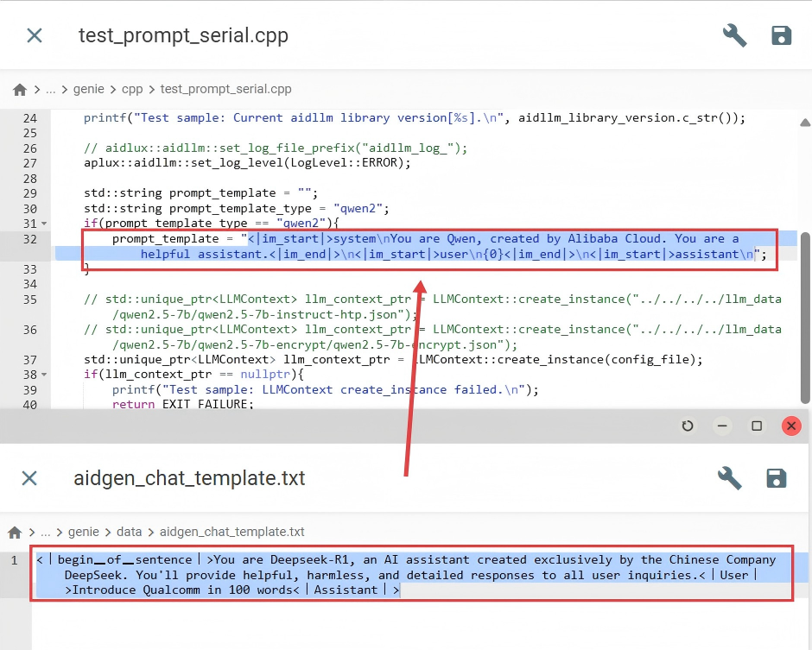Click line number 1 in template editor gutter
This screenshot has width=812, height=650.
tap(15, 560)
